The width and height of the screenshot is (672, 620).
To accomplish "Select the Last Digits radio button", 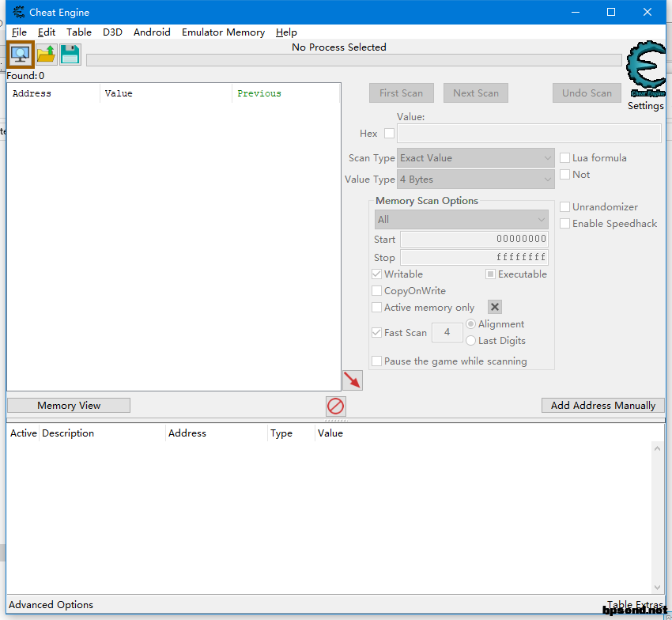I will point(470,340).
